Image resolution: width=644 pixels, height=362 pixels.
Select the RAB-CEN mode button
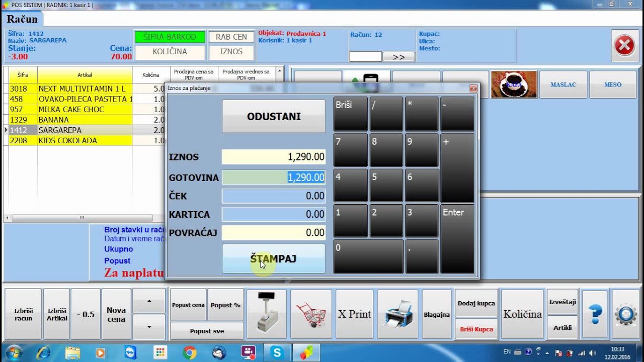231,37
